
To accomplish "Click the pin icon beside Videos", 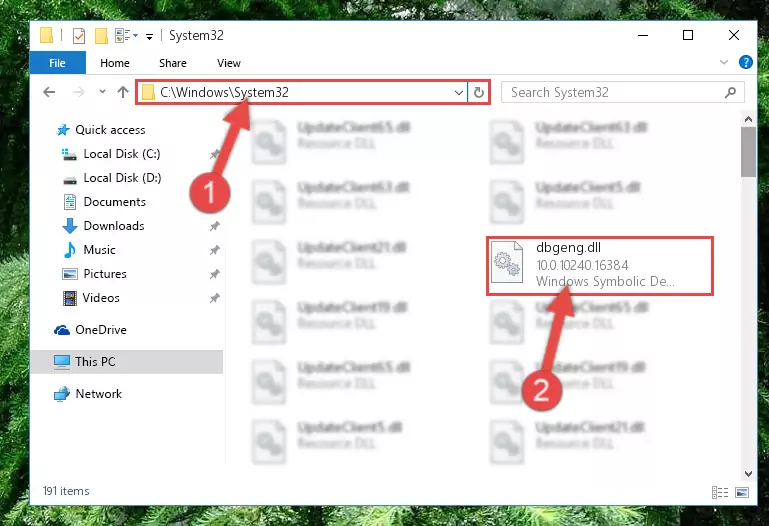I will [215, 299].
